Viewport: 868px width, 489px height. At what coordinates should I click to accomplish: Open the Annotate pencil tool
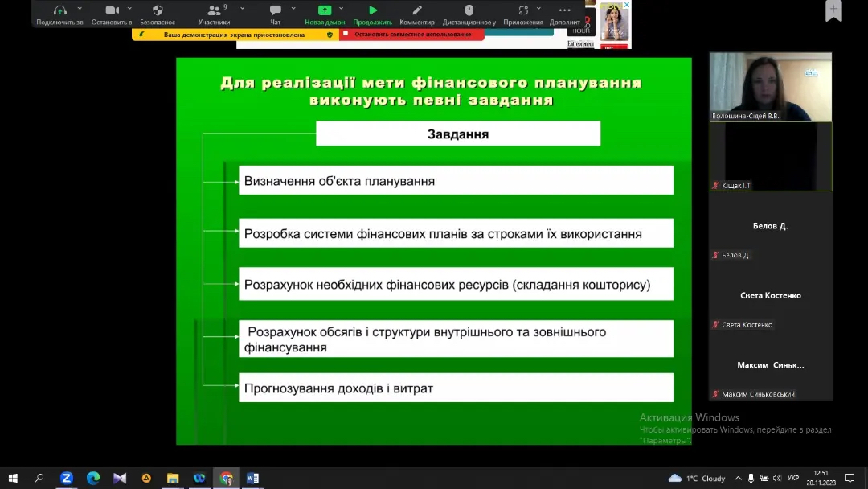[417, 10]
